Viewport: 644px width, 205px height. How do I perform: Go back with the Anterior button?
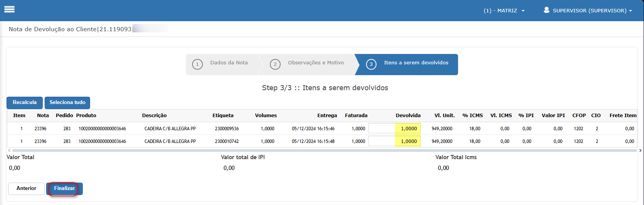pyautogui.click(x=26, y=188)
